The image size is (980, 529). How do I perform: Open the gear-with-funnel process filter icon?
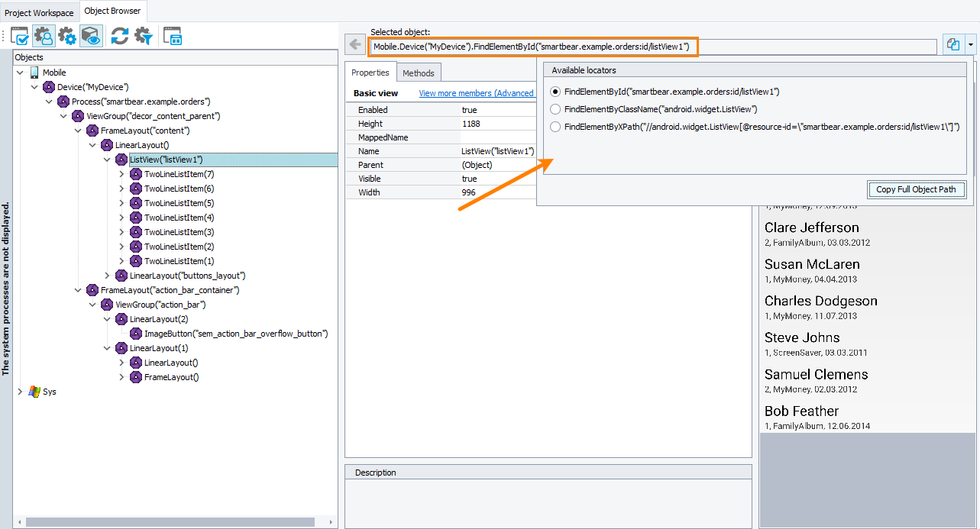[x=143, y=36]
